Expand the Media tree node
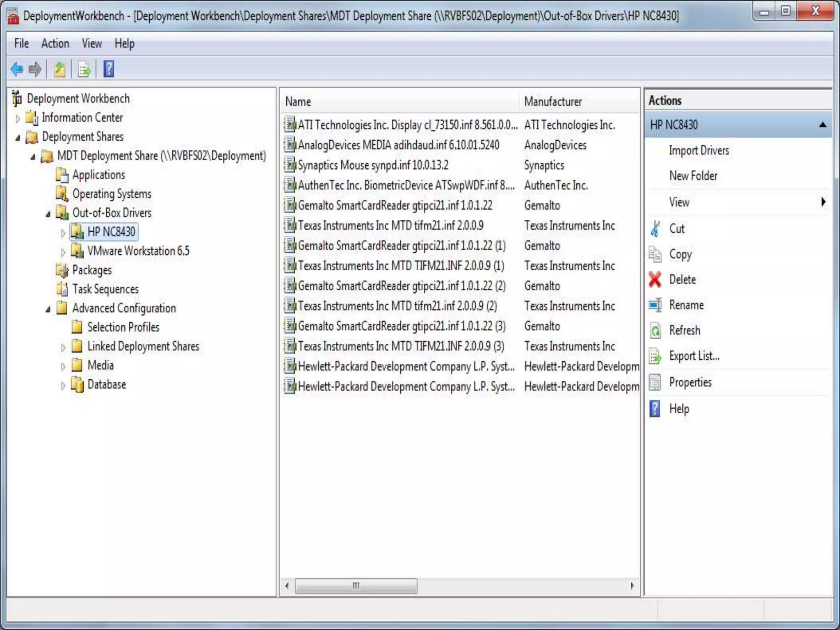The width and height of the screenshot is (840, 630). point(63,366)
